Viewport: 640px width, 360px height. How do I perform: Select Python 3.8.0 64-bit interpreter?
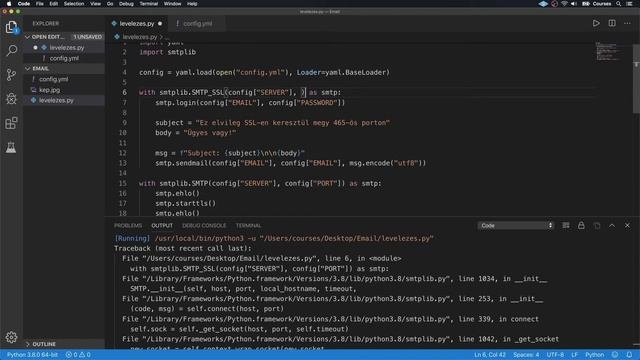click(x=32, y=355)
